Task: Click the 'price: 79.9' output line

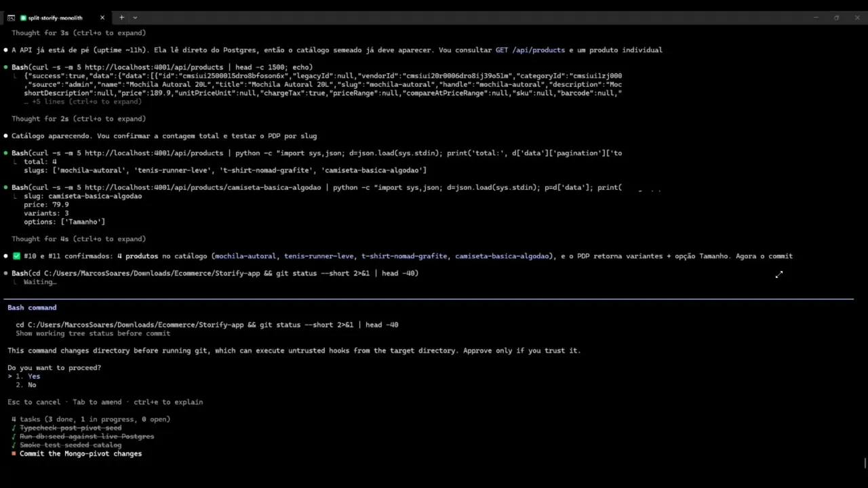Action: pos(46,205)
